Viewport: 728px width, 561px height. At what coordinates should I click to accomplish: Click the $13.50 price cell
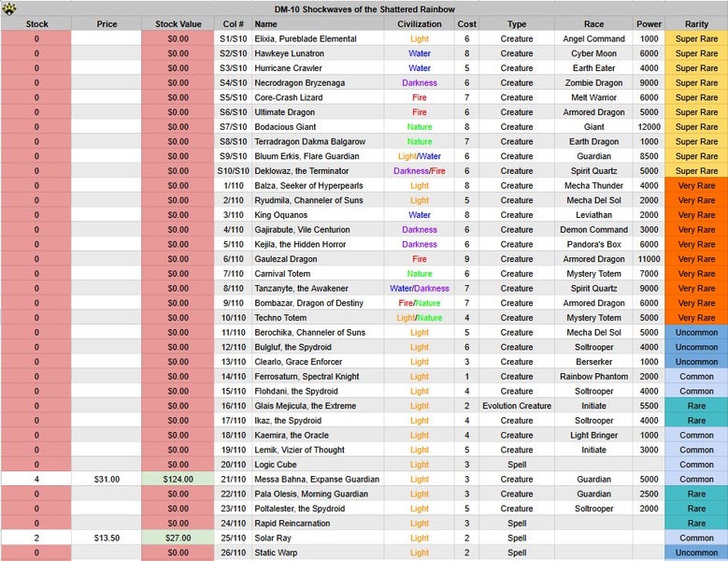[x=107, y=538]
